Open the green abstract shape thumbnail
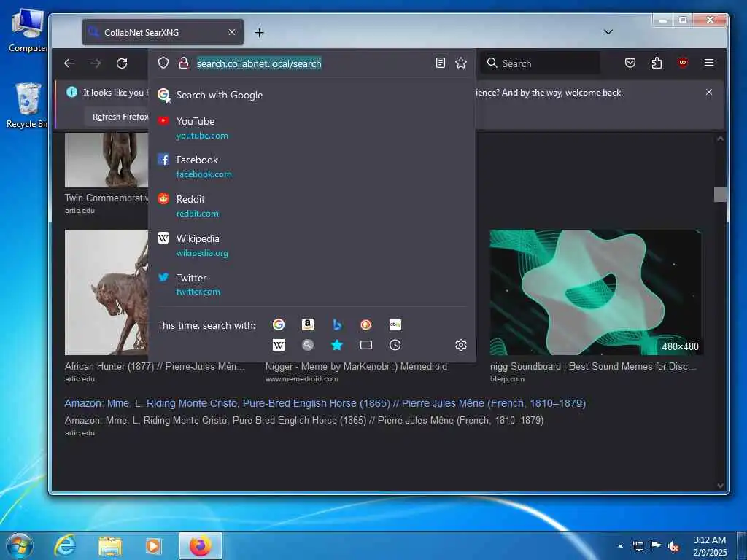This screenshot has width=747, height=560. (595, 292)
